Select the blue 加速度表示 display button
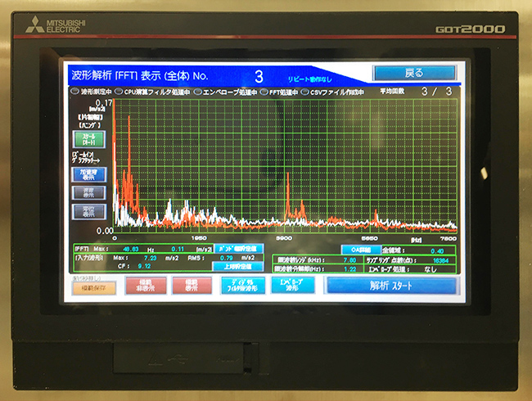The image size is (532, 401). pos(89,173)
